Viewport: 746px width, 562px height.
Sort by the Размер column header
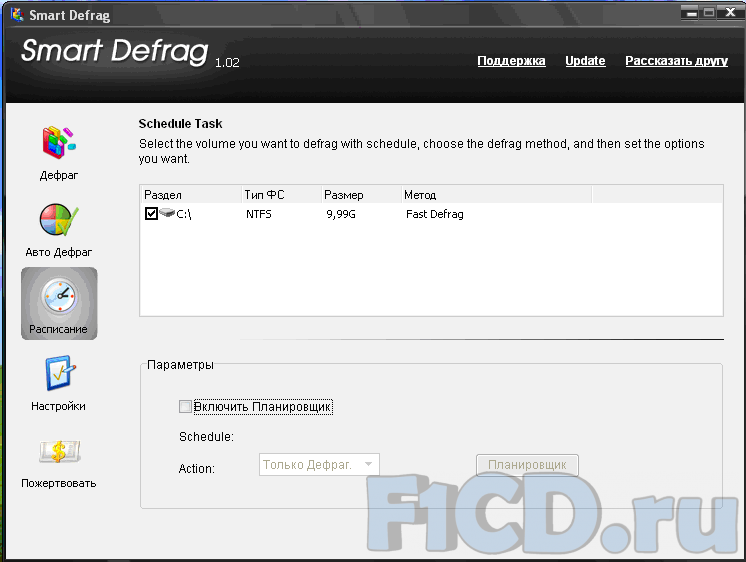point(361,195)
